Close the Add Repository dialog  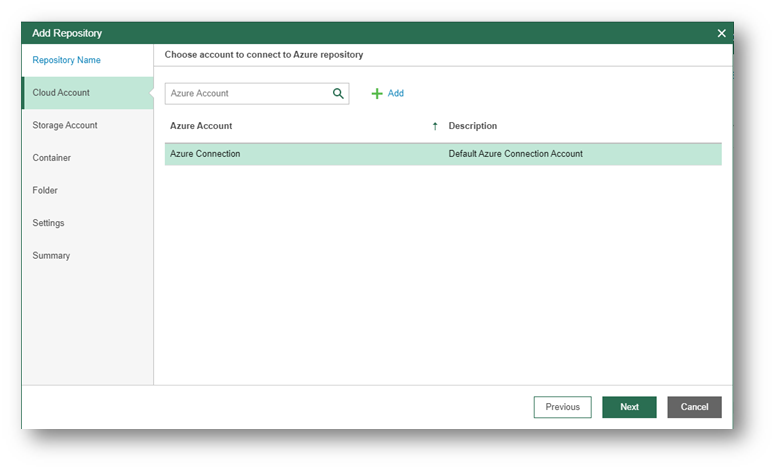tap(721, 33)
